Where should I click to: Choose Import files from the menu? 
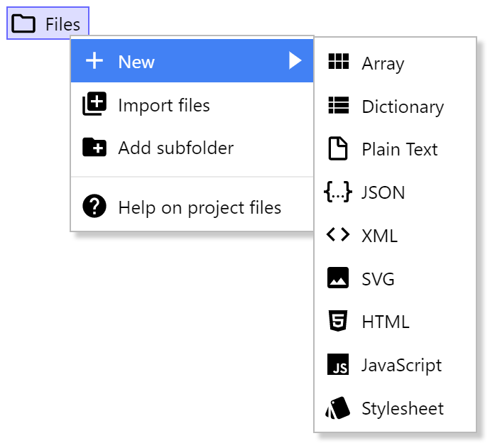pyautogui.click(x=164, y=105)
